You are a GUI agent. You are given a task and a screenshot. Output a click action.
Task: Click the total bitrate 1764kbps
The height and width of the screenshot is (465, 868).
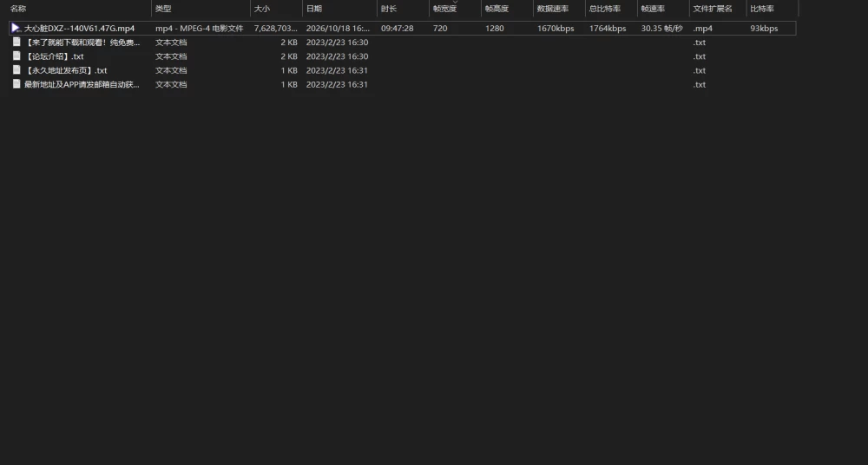(608, 29)
